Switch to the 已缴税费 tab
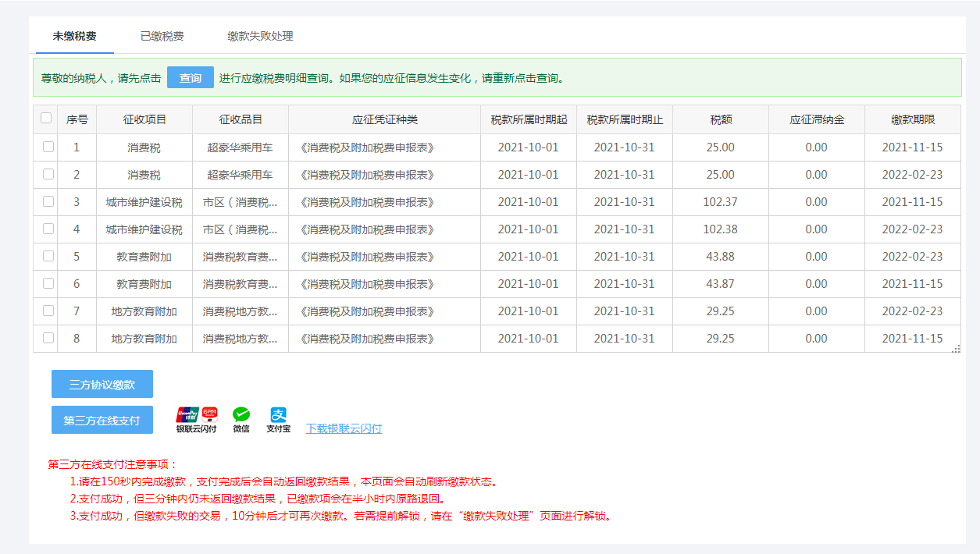The height and width of the screenshot is (554, 980). (x=162, y=37)
